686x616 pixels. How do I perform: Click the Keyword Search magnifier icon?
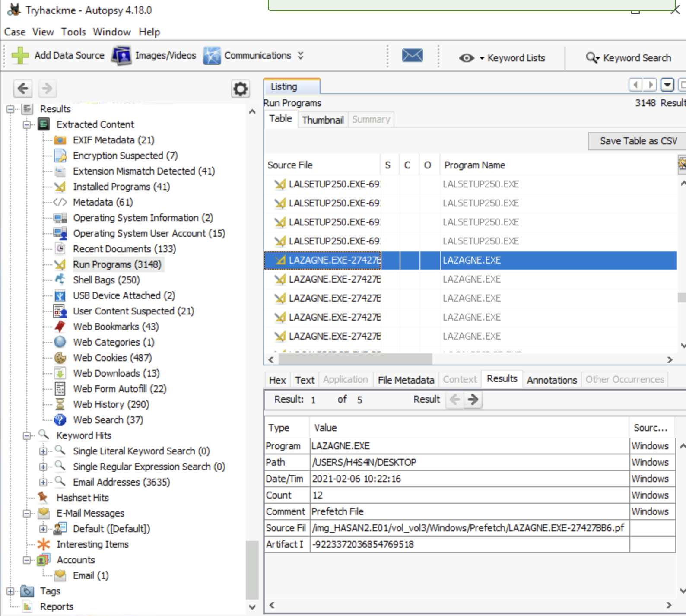(x=592, y=58)
